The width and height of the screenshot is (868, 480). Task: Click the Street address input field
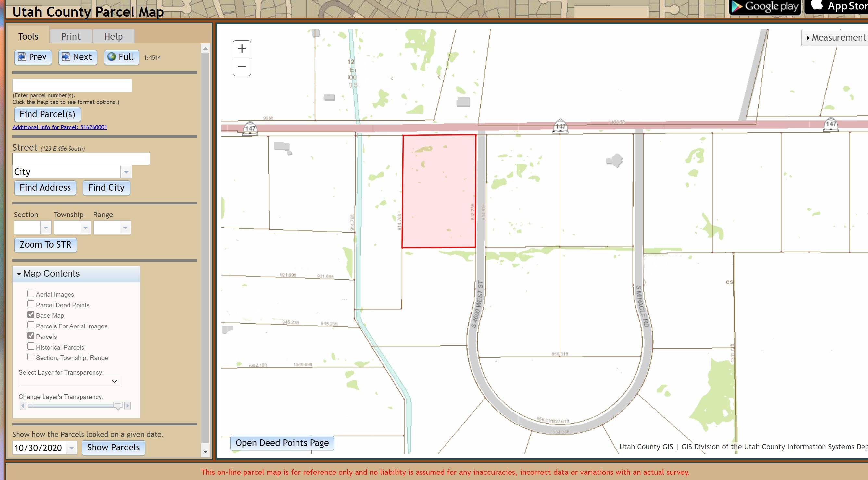pos(81,158)
